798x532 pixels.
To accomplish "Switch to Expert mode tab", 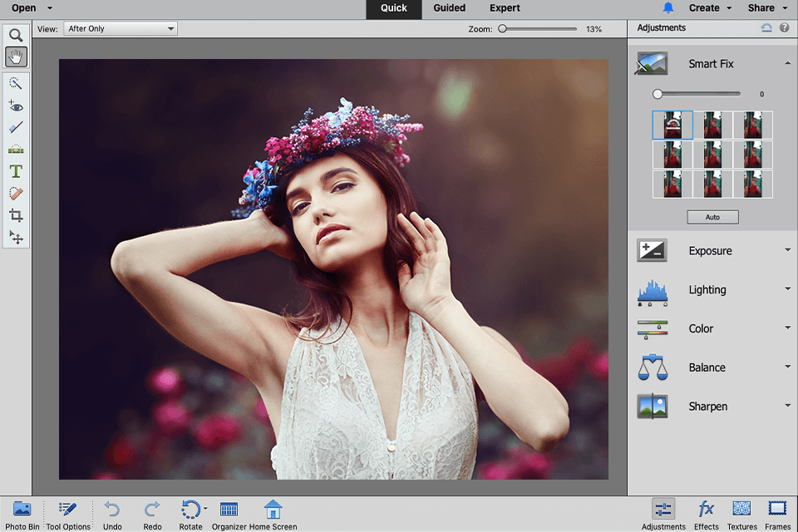I will pos(505,8).
